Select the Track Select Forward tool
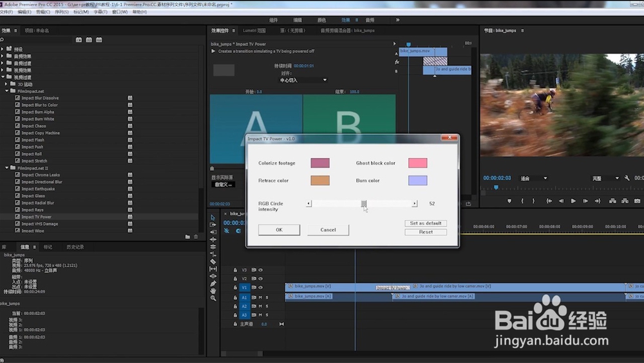Viewport: 644px width, 363px height. click(213, 225)
